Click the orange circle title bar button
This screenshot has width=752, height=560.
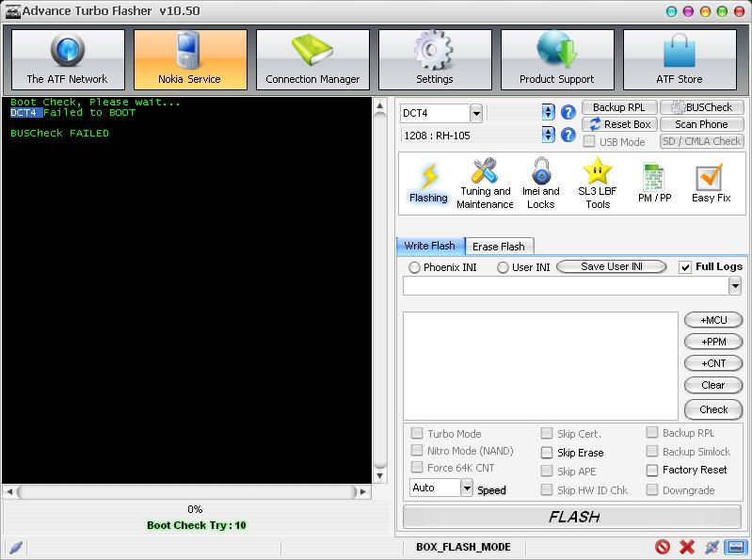point(705,11)
